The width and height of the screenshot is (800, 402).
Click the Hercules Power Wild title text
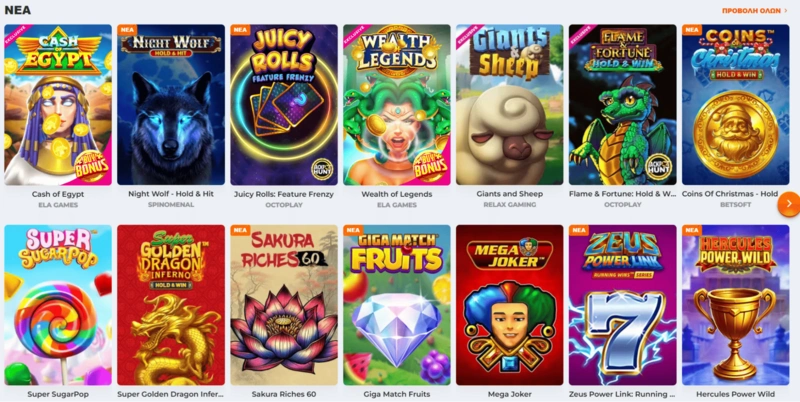735,394
